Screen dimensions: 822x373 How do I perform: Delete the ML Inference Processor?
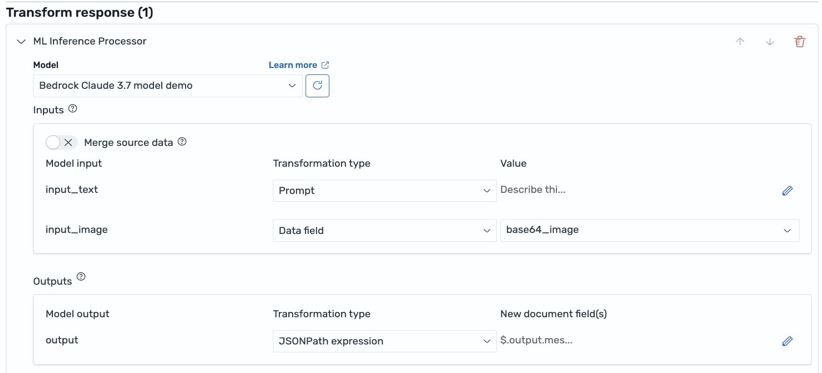click(x=799, y=42)
